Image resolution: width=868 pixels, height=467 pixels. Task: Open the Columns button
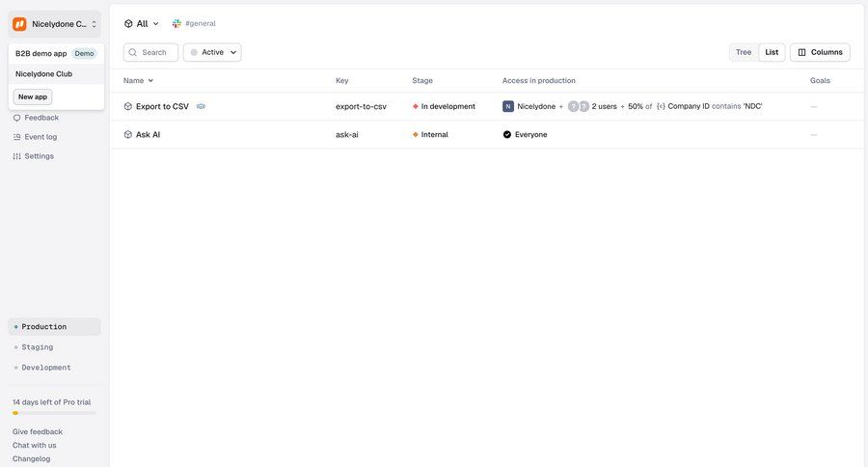coord(820,52)
